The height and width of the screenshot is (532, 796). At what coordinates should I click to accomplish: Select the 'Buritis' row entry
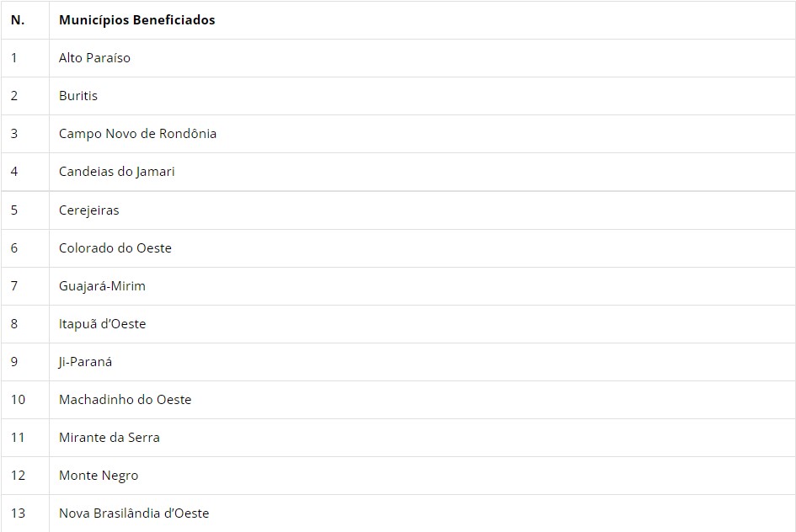(78, 96)
